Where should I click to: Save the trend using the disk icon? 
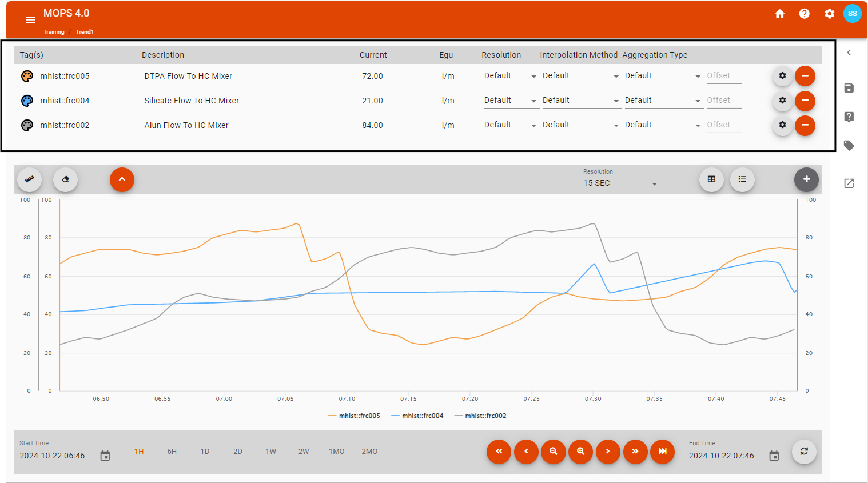pyautogui.click(x=849, y=88)
